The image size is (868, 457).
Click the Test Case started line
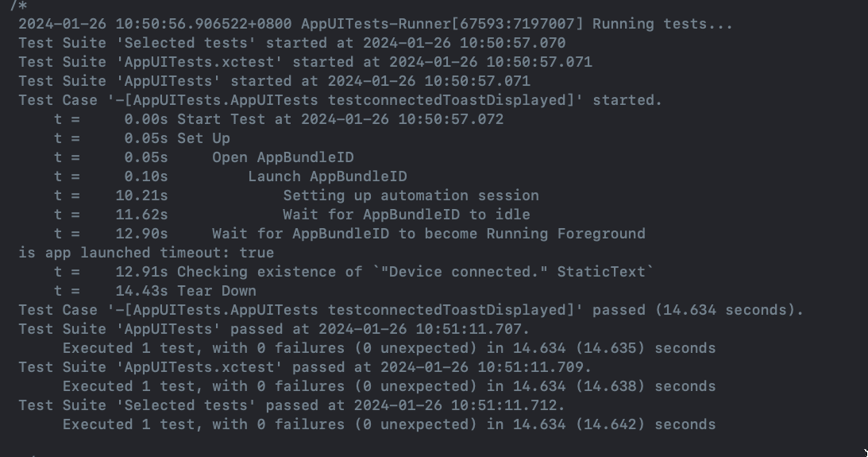(340, 100)
